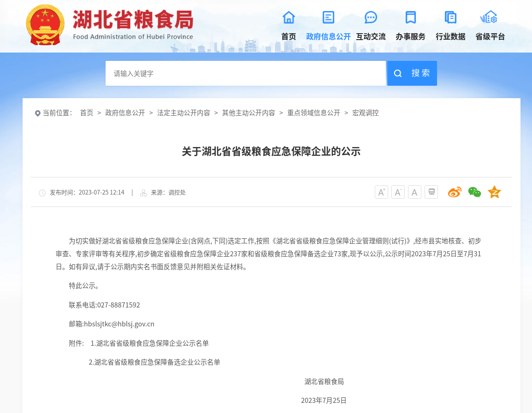Click the 省级平台 building gear icon
Screen dimensions: 532x413
click(x=489, y=18)
